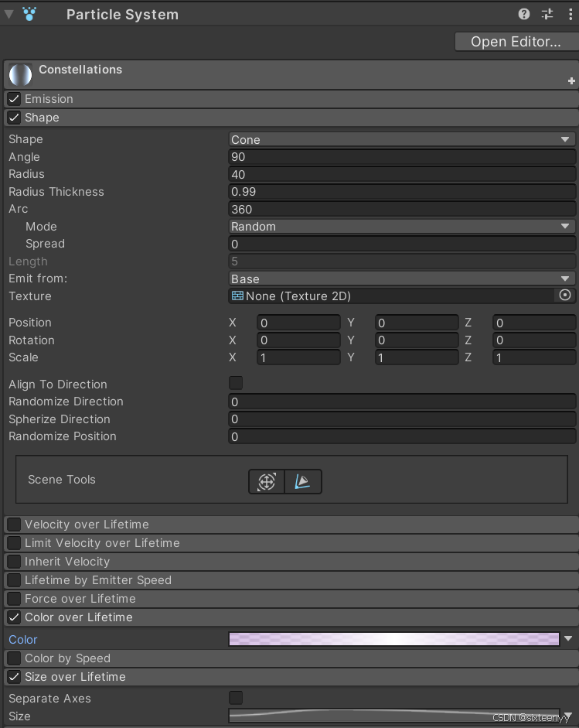Disable Size over Lifetime module checkbox
This screenshot has height=728, width=579.
coord(14,676)
